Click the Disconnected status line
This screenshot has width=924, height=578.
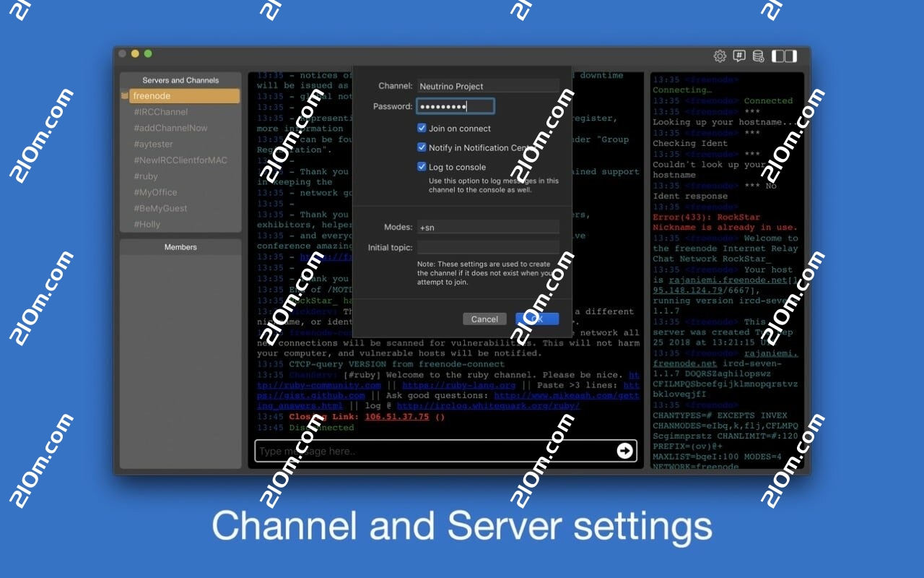click(x=321, y=428)
